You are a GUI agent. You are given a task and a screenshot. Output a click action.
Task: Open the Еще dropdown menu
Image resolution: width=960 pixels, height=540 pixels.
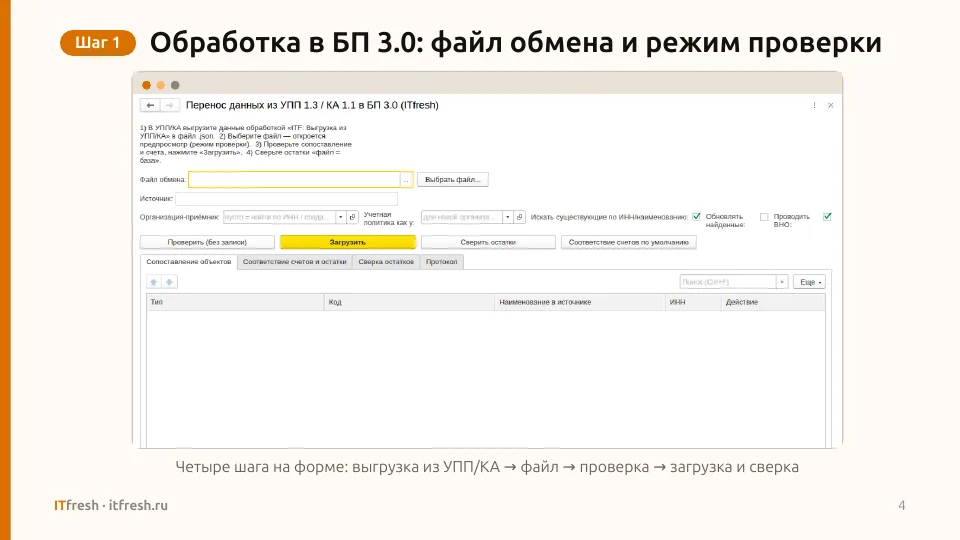point(810,282)
